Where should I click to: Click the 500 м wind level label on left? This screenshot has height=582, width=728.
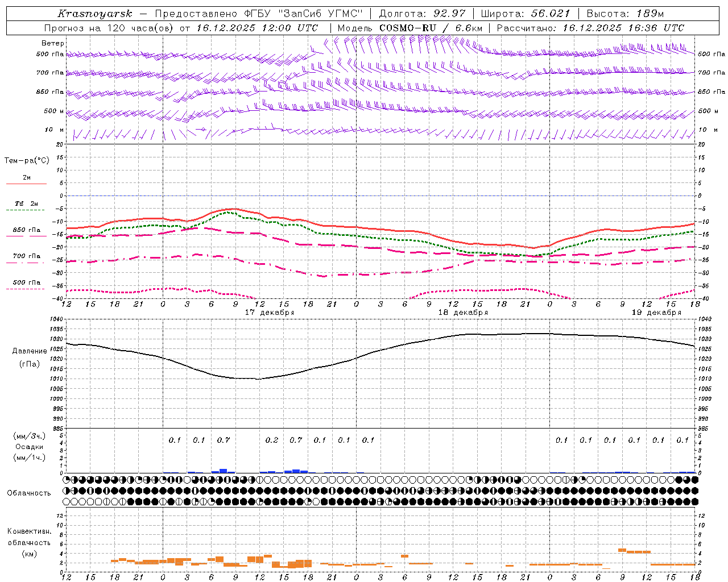tap(54, 111)
